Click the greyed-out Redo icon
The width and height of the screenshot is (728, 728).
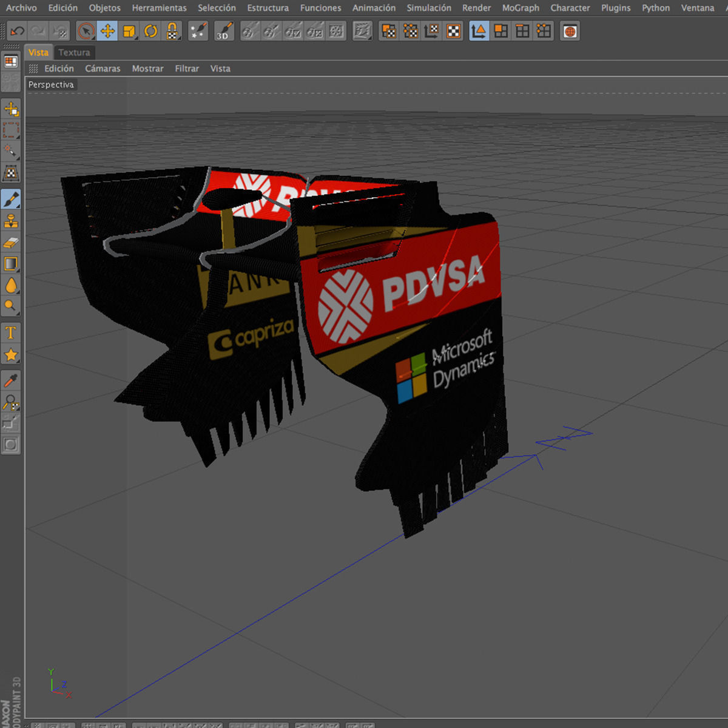tap(39, 31)
